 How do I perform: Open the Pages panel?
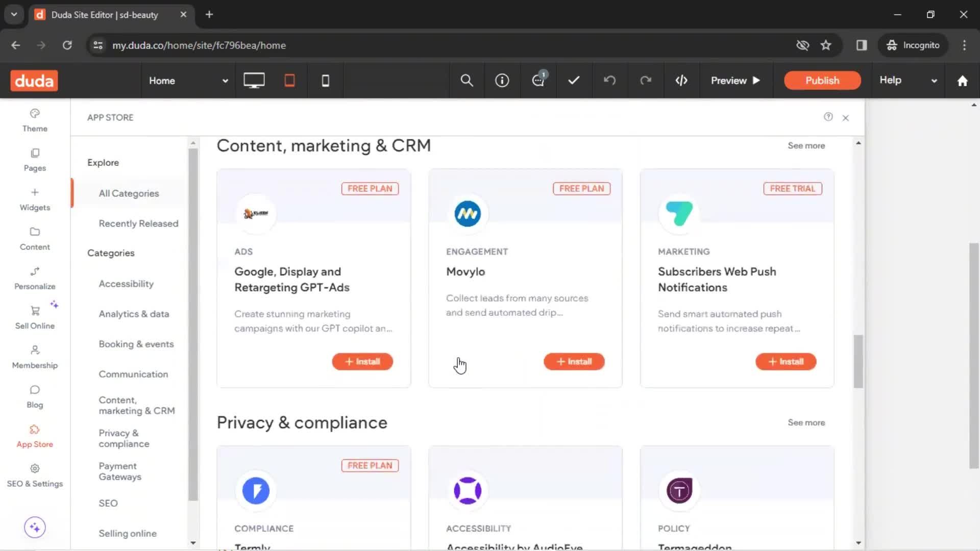tap(35, 160)
